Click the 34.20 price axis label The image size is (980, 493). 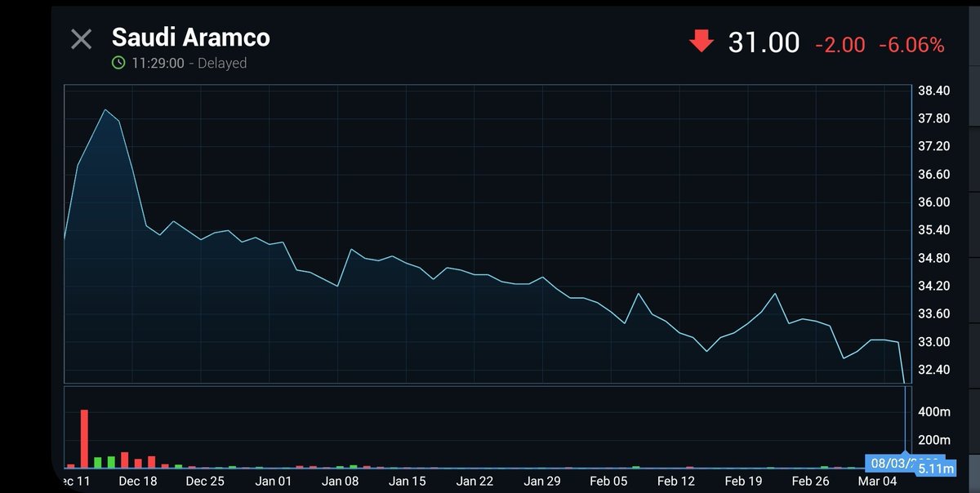(933, 286)
